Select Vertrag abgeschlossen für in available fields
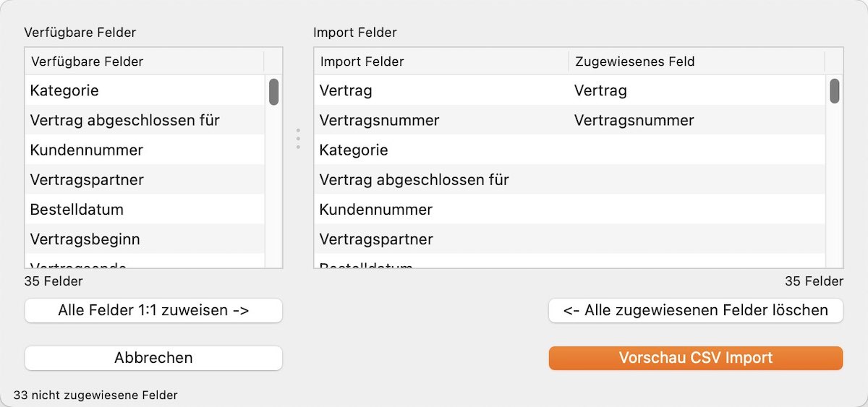The image size is (868, 407). click(145, 121)
